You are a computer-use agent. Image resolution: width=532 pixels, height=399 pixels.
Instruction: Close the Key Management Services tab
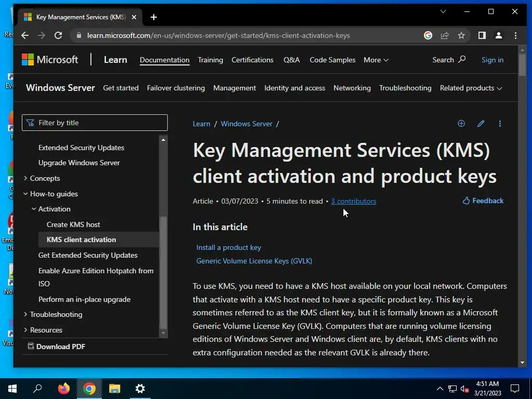134,17
